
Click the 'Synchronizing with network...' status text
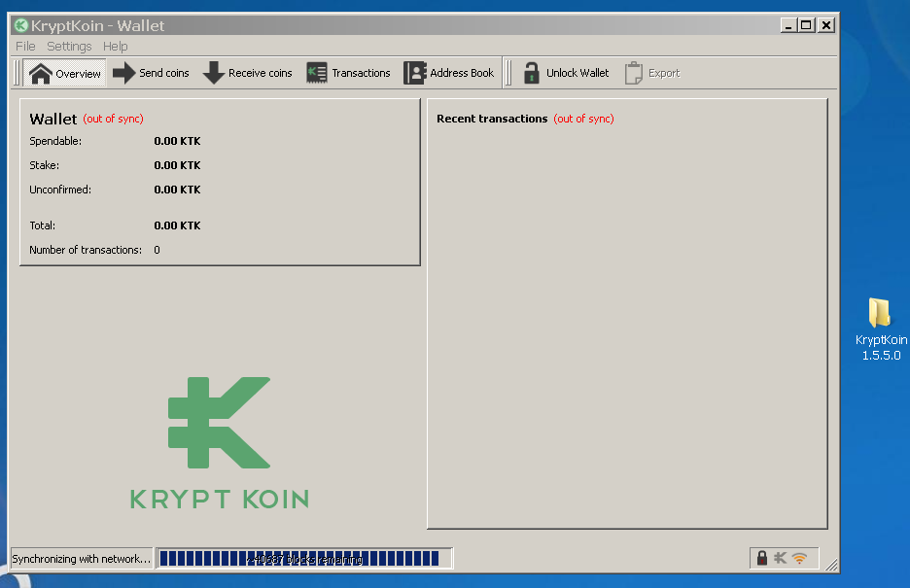(x=81, y=559)
